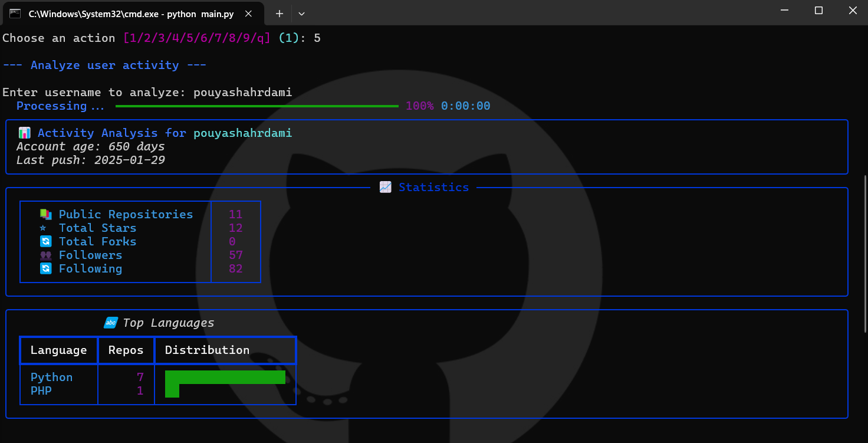Click the green Processing progress bar
The image size is (868, 443).
tap(257, 106)
